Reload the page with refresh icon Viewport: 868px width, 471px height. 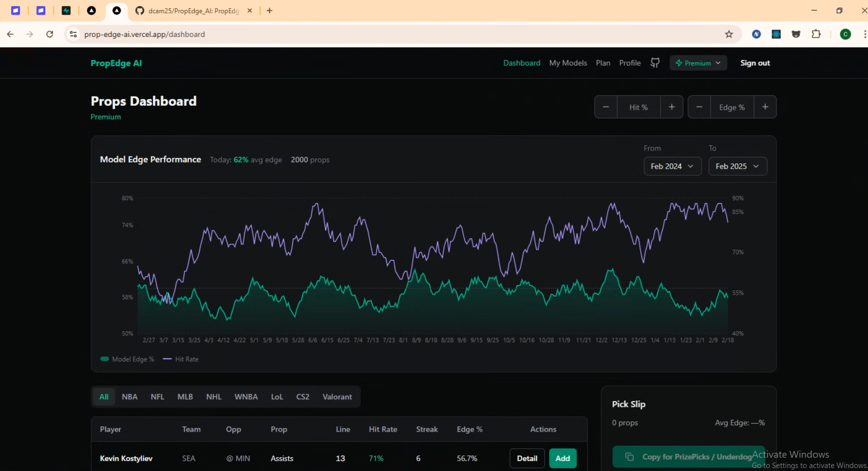pyautogui.click(x=50, y=34)
